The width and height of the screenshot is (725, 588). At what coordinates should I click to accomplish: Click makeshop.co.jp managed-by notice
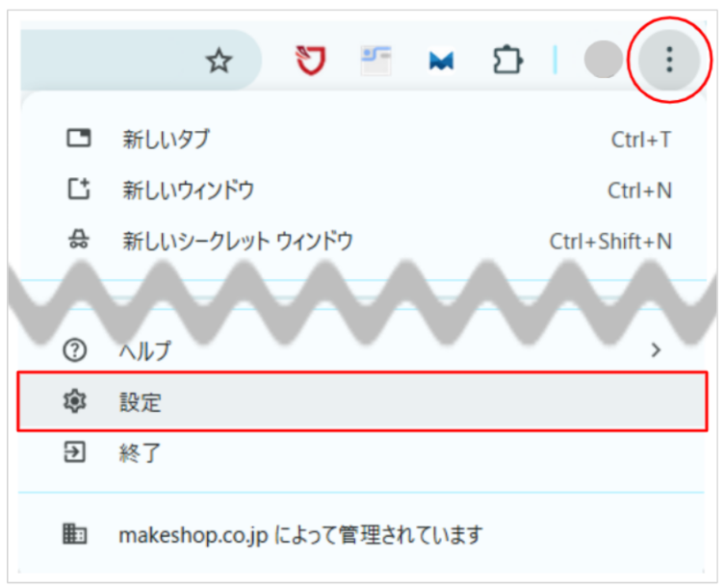pos(362,535)
